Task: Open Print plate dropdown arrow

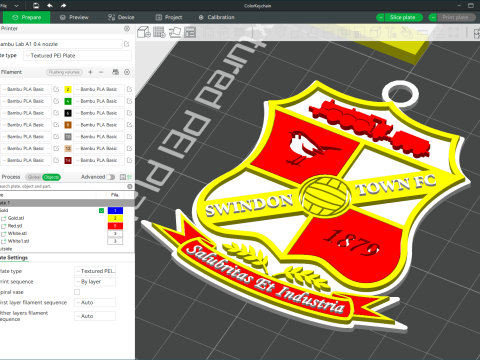Action: 433,17
